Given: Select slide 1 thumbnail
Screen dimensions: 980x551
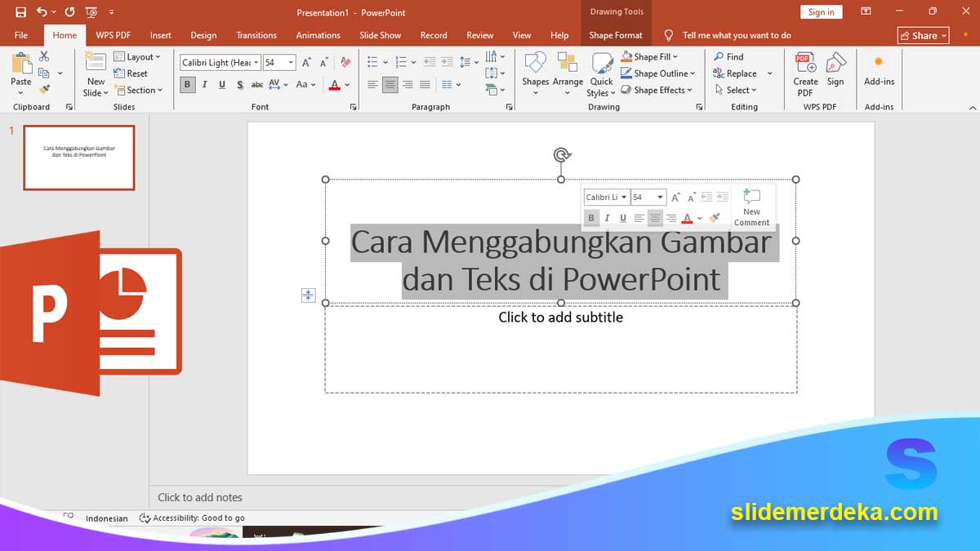Looking at the screenshot, I should (x=79, y=158).
